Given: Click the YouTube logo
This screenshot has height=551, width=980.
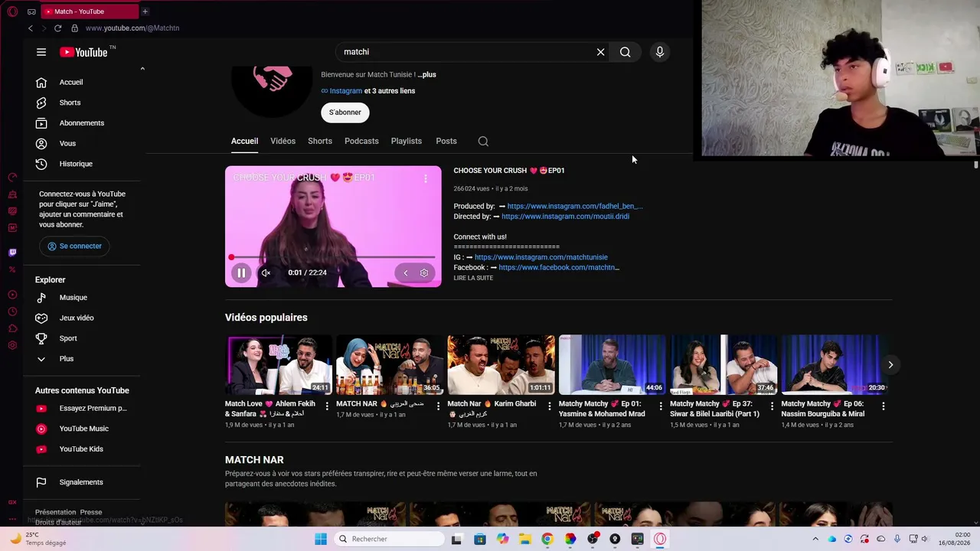Looking at the screenshot, I should point(84,52).
